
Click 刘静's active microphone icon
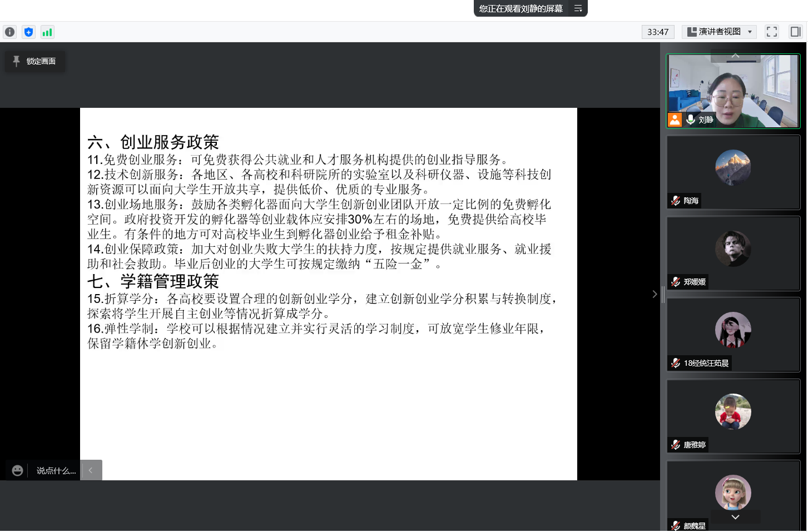691,120
